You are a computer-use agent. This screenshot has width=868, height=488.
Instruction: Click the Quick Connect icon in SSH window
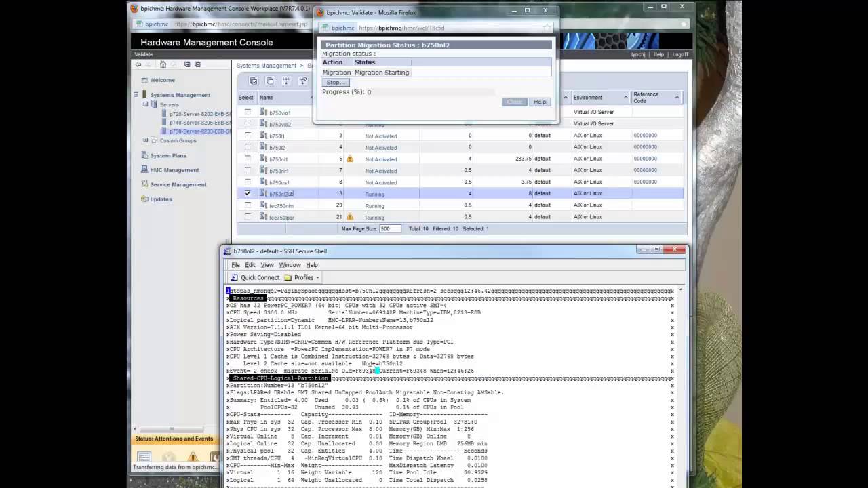click(235, 277)
